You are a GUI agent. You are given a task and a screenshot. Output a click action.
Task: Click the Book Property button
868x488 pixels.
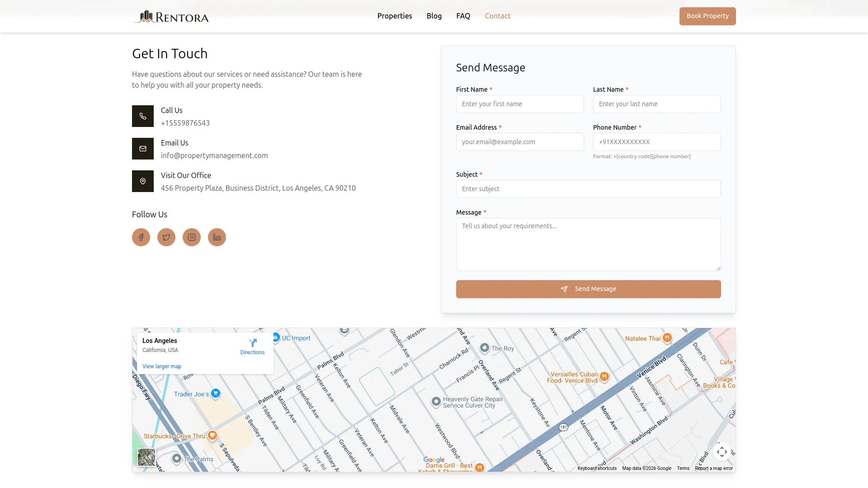[x=707, y=16]
